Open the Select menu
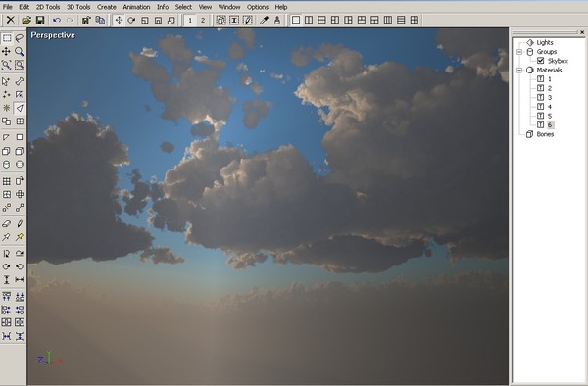 [x=183, y=7]
